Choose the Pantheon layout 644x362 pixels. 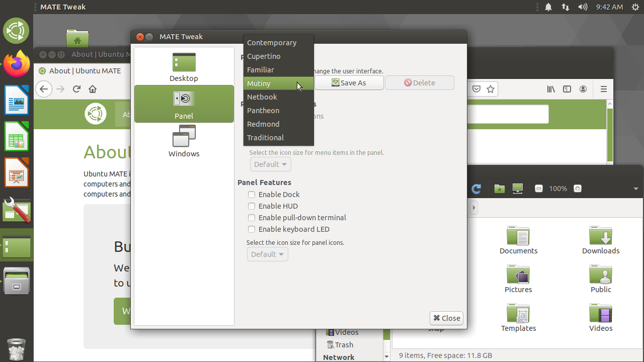279,111
